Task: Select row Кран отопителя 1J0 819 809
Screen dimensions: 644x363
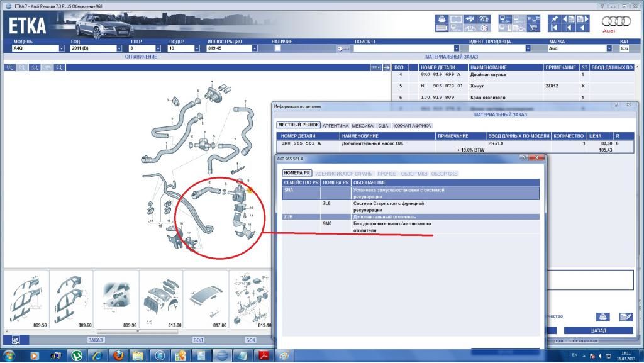Action: (513, 98)
